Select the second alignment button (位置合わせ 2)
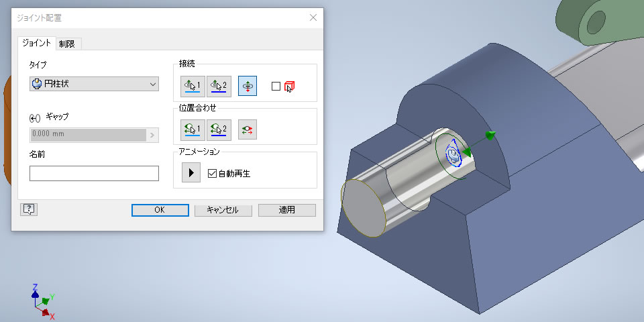 [x=219, y=129]
